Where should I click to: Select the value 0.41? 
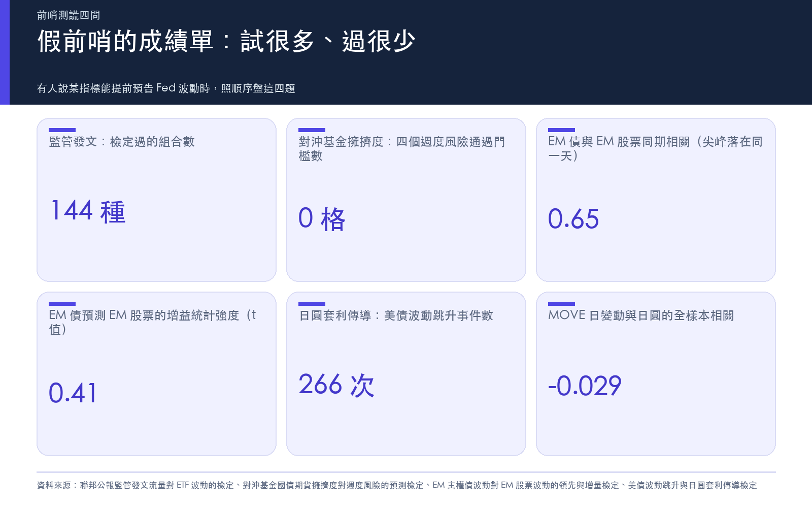pos(73,393)
